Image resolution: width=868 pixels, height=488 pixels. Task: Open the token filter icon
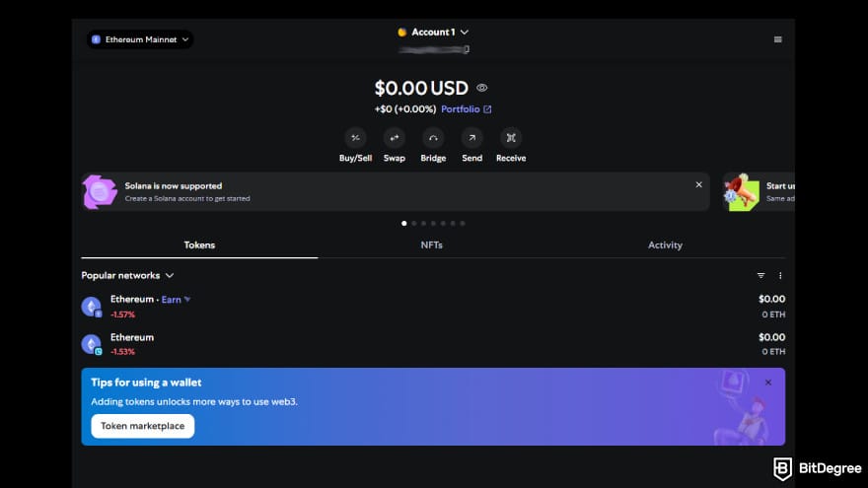tap(761, 275)
